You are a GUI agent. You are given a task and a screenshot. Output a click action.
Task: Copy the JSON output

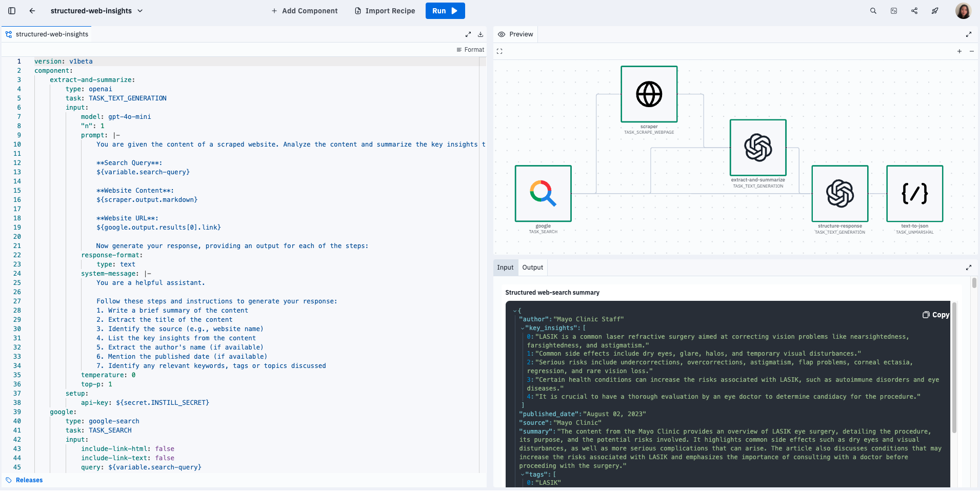pyautogui.click(x=936, y=315)
